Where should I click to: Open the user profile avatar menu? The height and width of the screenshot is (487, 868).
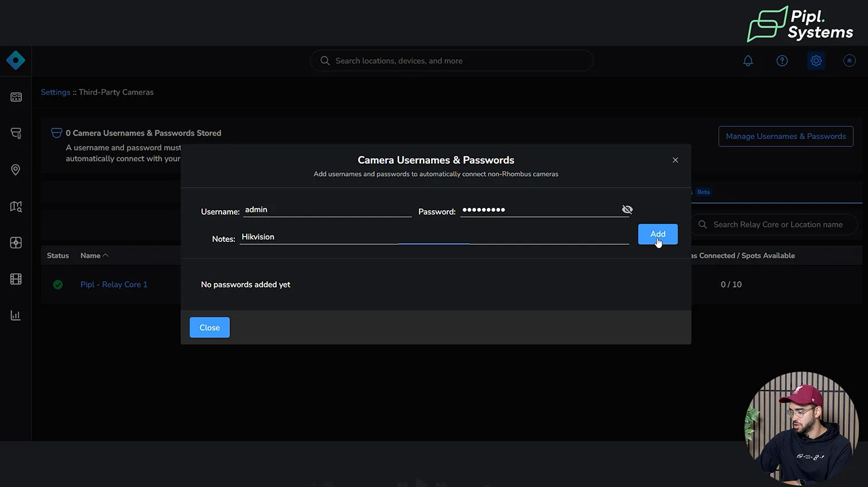(x=849, y=61)
